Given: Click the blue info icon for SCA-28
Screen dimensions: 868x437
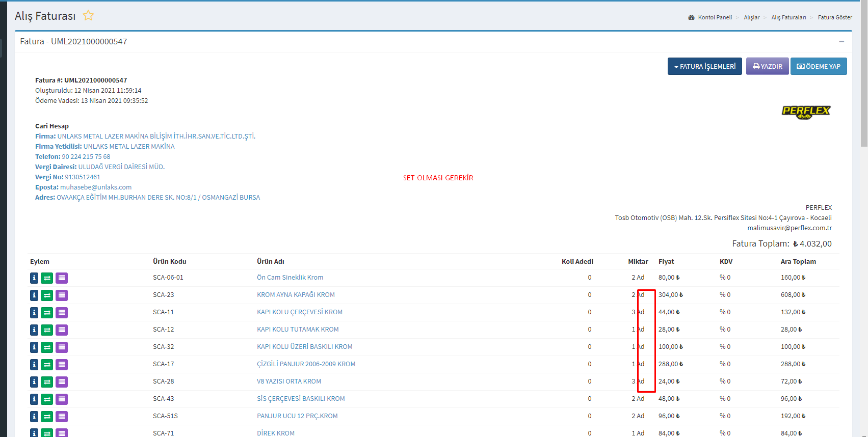Looking at the screenshot, I should coord(34,382).
